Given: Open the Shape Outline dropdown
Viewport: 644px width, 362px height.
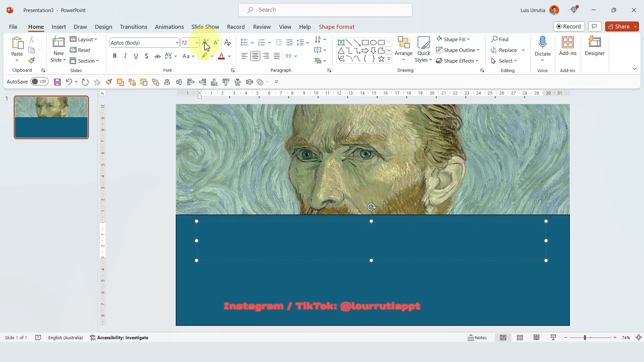Looking at the screenshot, I should point(458,50).
